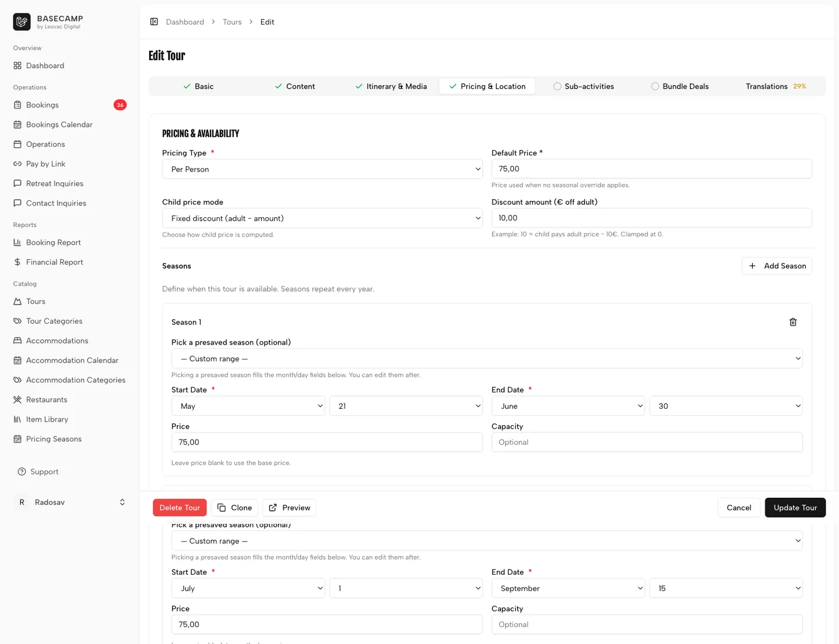The height and width of the screenshot is (644, 839).
Task: Open the September end month dropdown
Action: pos(568,588)
